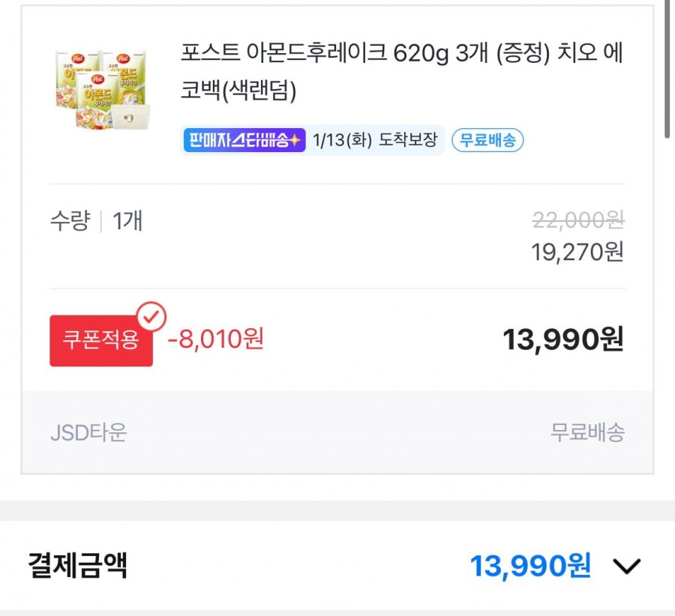
Task: Click the 결제금액 section heading
Action: (x=77, y=566)
